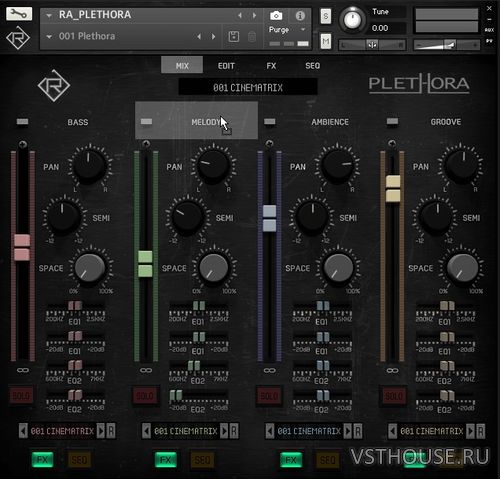The height and width of the screenshot is (479, 500).
Task: Toggle the AMBIENCE channel power switch
Action: (270, 121)
